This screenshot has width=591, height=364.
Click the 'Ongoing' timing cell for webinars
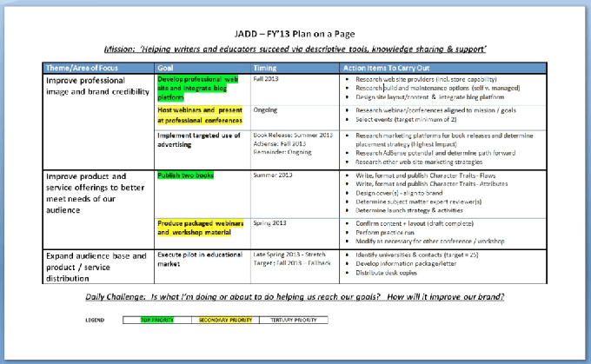266,111
